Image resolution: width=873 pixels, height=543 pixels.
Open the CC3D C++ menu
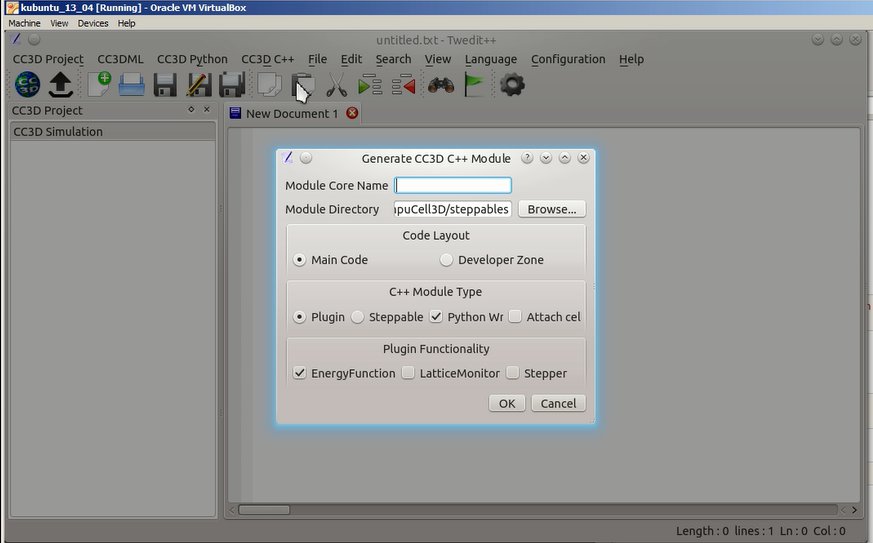pyautogui.click(x=267, y=59)
